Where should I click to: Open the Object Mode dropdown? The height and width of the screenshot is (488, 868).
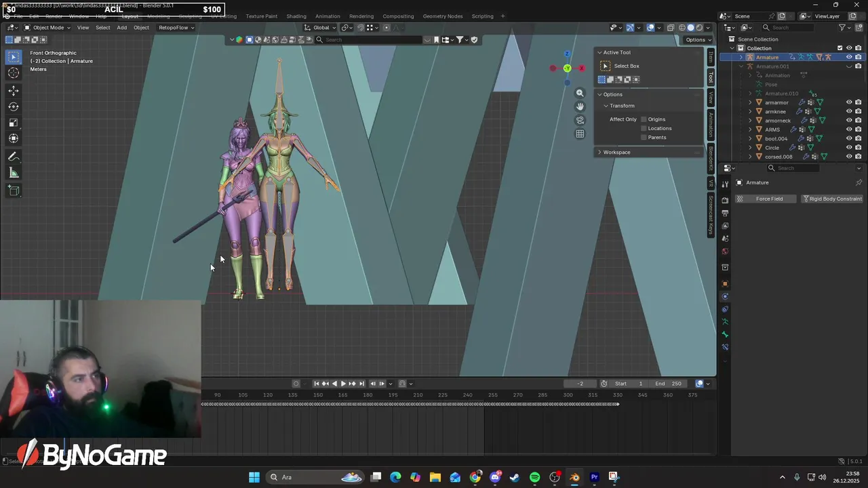pyautogui.click(x=47, y=28)
